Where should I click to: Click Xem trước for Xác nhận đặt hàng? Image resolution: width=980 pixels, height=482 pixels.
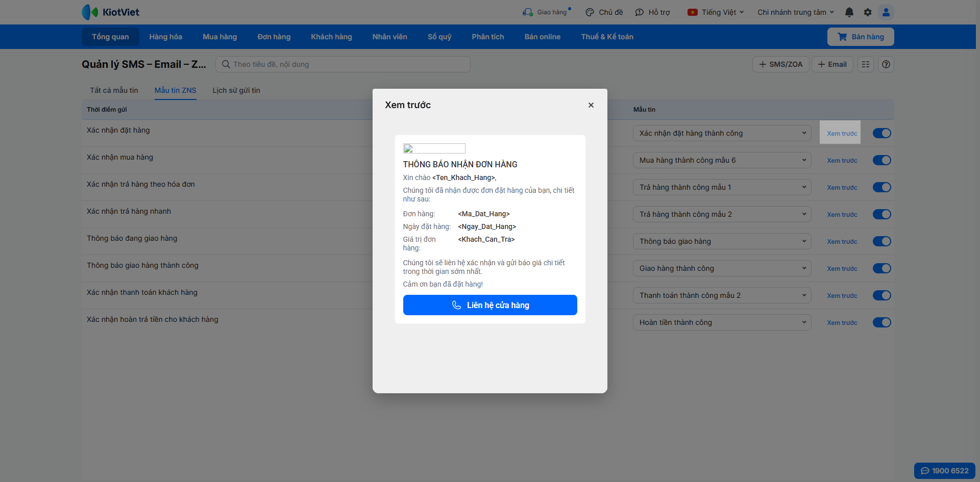tap(842, 133)
